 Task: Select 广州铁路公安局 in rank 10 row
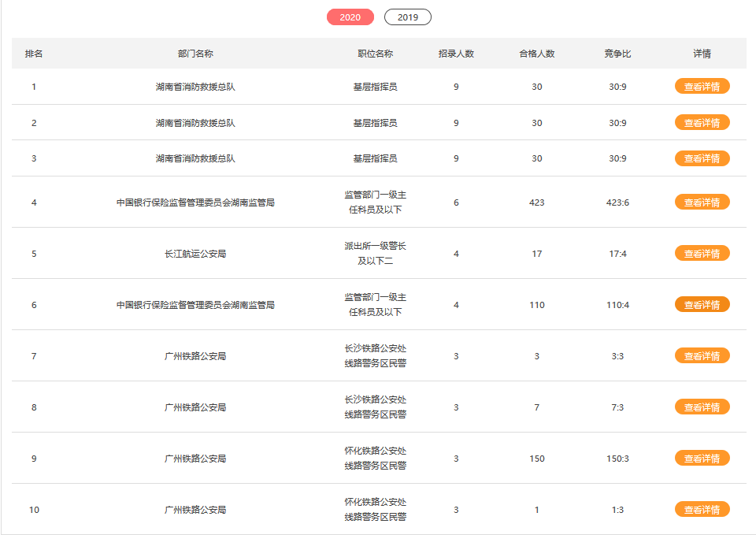pos(195,510)
